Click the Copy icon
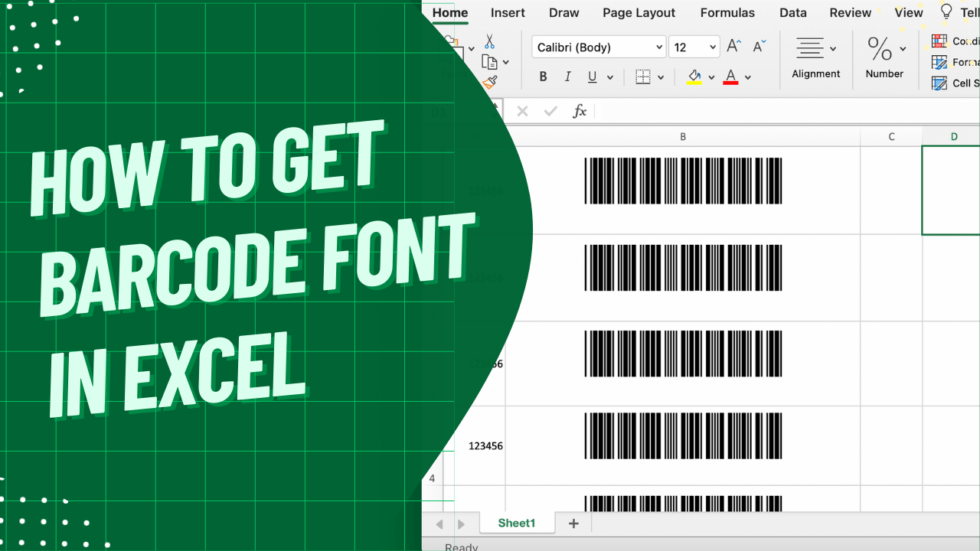This screenshot has width=980, height=551. pos(490,61)
